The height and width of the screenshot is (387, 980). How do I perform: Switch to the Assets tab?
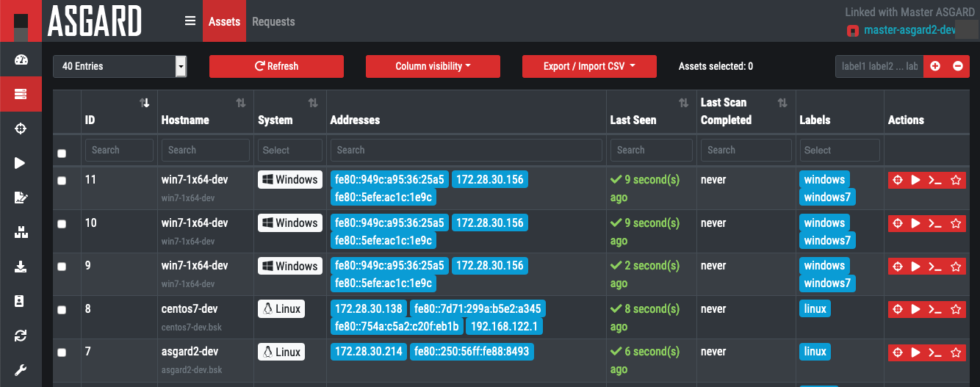(x=224, y=21)
